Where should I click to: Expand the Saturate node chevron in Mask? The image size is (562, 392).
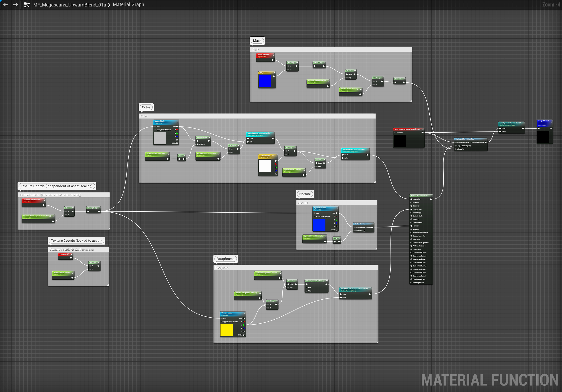click(x=404, y=79)
